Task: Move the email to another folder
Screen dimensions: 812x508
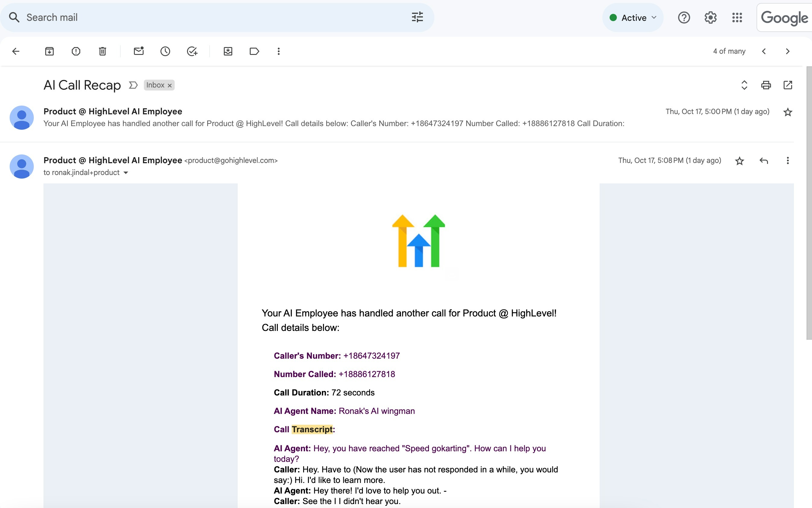Action: point(228,51)
